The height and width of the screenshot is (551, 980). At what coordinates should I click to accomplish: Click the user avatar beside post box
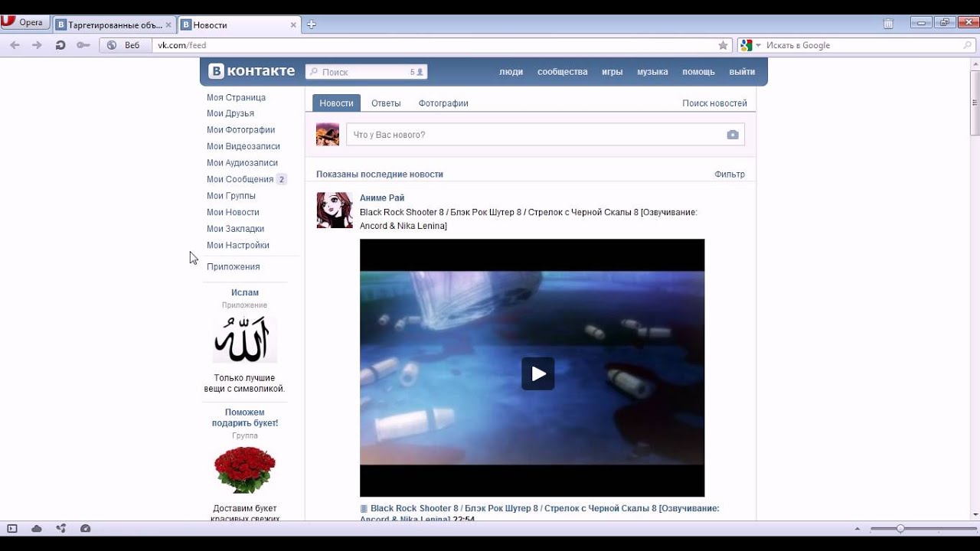click(328, 134)
